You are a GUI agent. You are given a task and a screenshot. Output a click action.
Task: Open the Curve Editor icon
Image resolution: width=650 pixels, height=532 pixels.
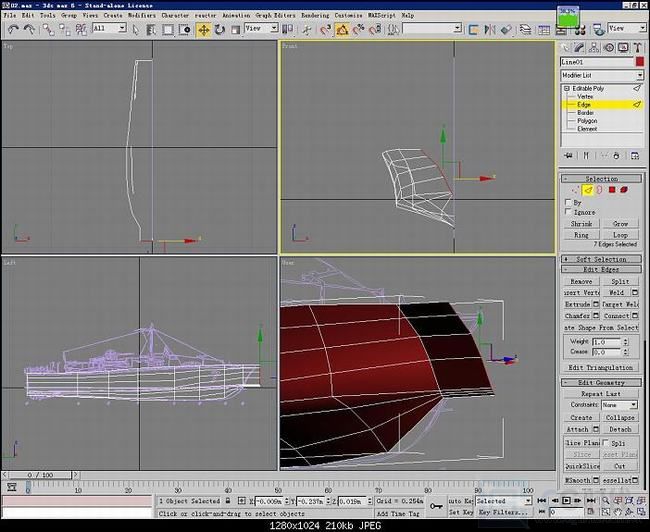tap(543, 29)
